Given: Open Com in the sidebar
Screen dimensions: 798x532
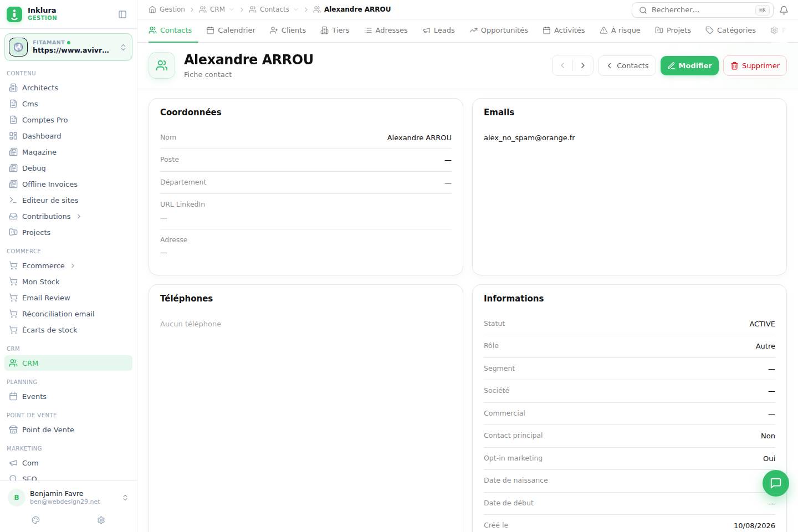Looking at the screenshot, I should coord(69,463).
